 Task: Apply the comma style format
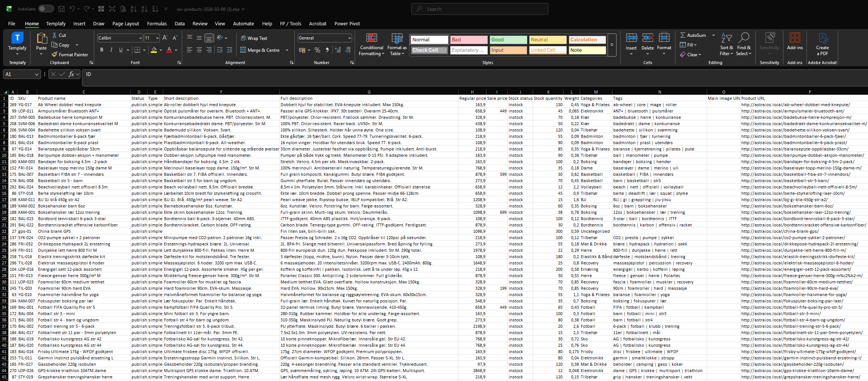click(327, 50)
